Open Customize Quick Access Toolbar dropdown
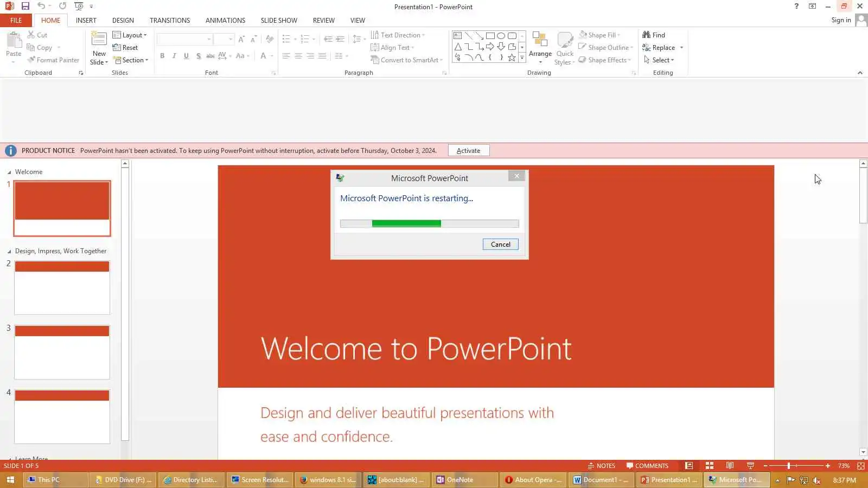The image size is (868, 488). click(x=91, y=7)
